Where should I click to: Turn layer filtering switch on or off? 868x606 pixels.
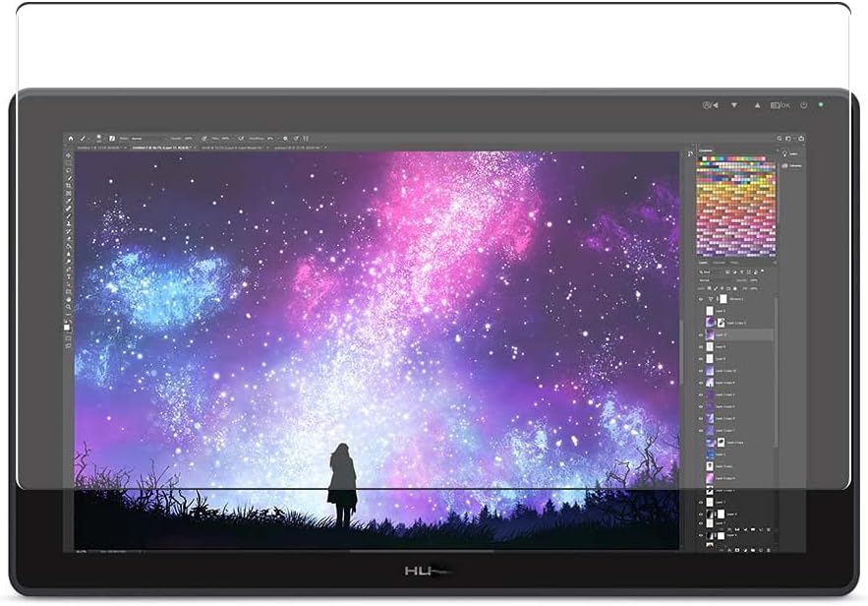coord(762,271)
